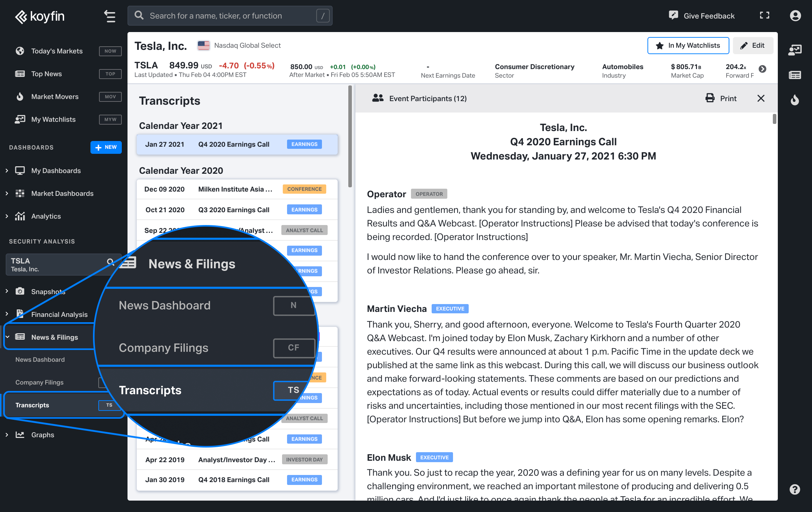Close the transcript panel
Viewport: 812px width, 512px height.
[761, 98]
